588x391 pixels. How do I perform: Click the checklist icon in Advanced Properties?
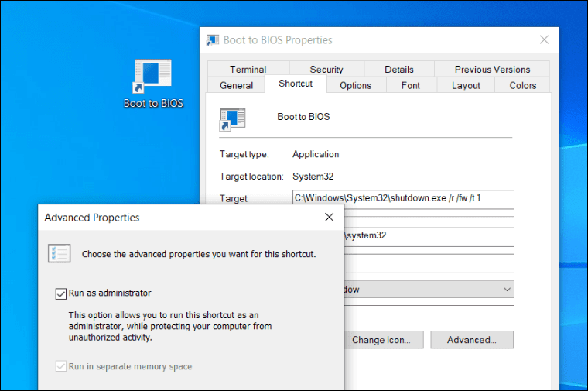click(x=60, y=253)
